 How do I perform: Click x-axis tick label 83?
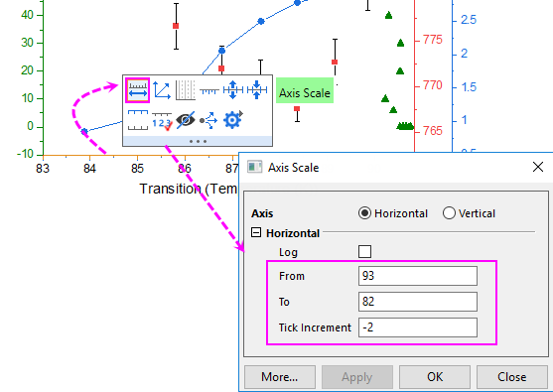[x=43, y=169]
